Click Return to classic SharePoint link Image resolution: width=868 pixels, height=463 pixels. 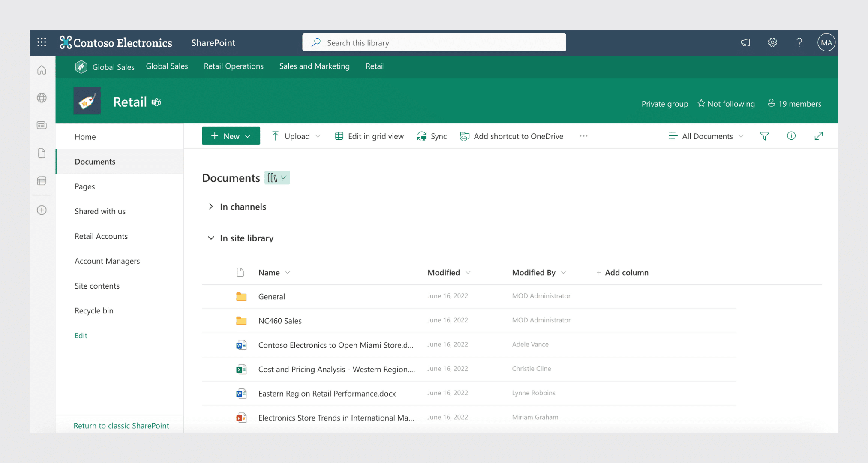click(x=121, y=426)
